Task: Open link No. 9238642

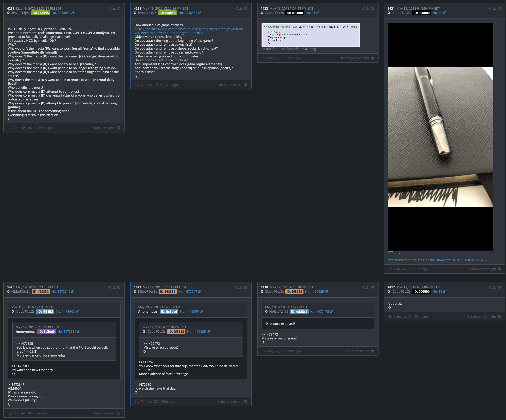Action: [x=63, y=13]
